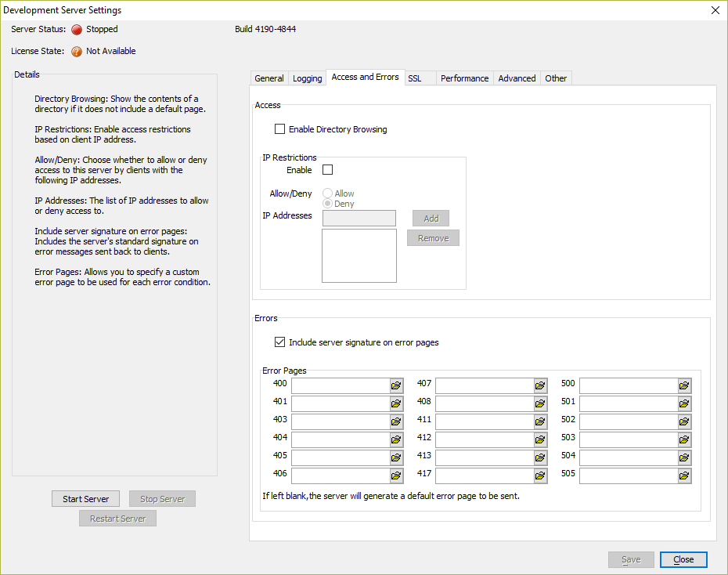Click the red Stopped status icon

coord(77,30)
